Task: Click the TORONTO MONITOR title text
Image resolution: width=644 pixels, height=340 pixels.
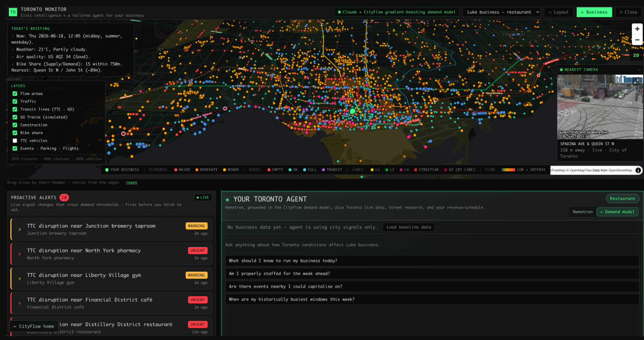Action: [x=44, y=9]
